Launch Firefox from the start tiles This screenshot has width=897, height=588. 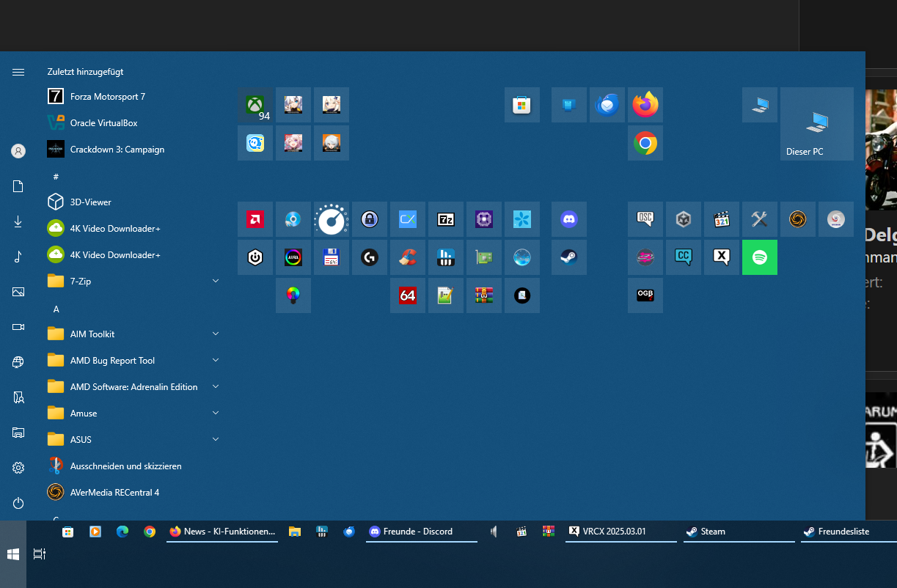645,105
